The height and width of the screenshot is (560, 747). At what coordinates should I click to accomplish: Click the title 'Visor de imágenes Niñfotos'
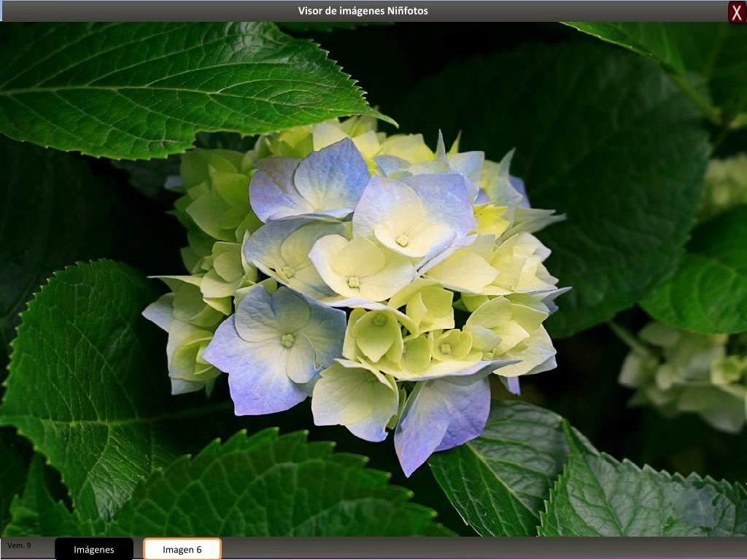(363, 11)
